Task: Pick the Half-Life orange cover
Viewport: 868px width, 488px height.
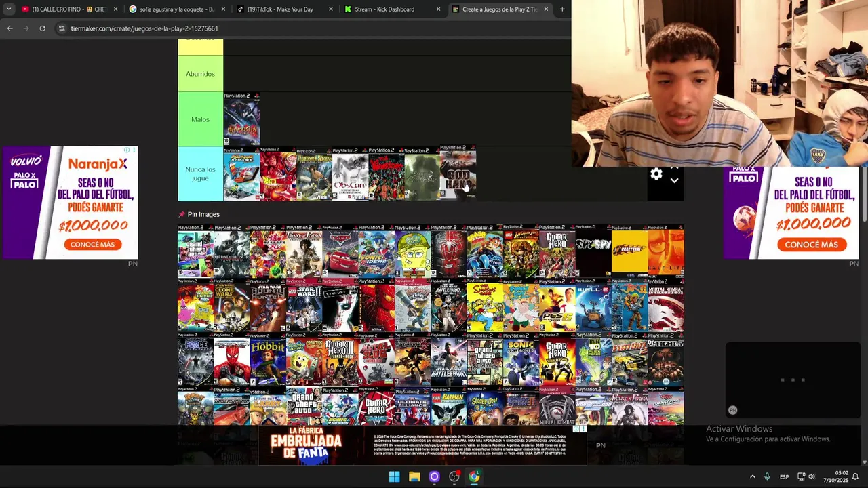Action: tap(666, 251)
